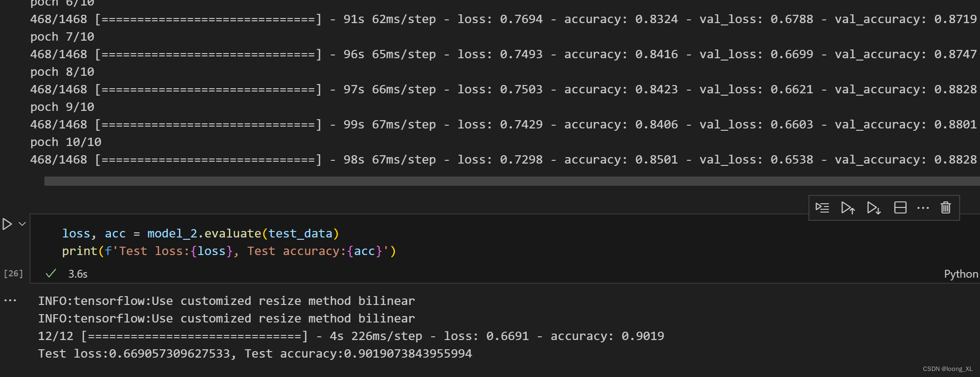Select execution count [26] label

13,274
